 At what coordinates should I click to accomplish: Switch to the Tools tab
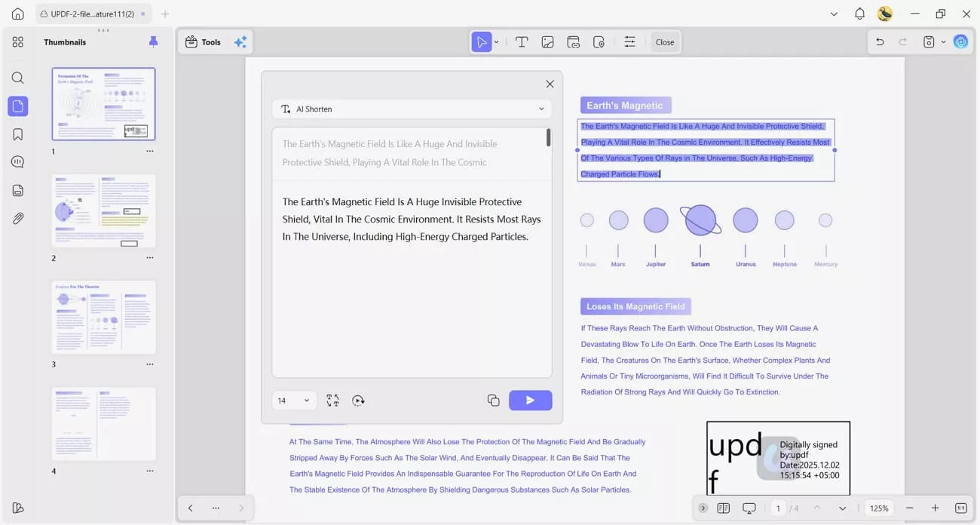204,41
